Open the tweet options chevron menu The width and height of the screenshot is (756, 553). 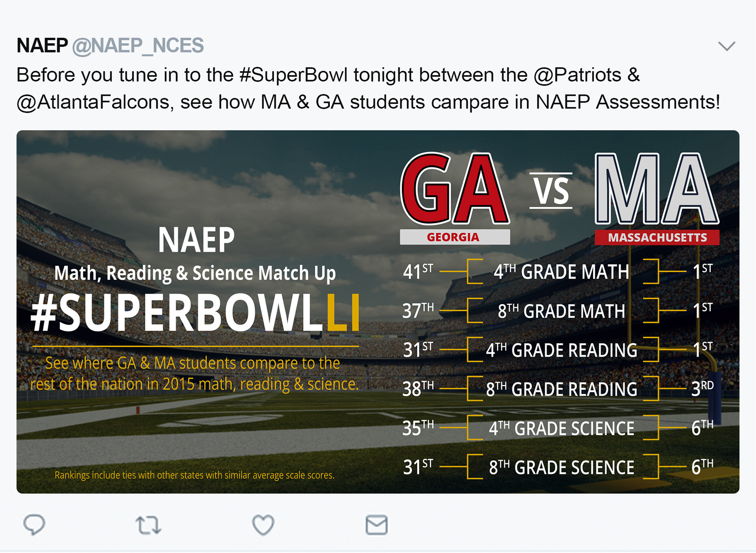click(x=726, y=46)
